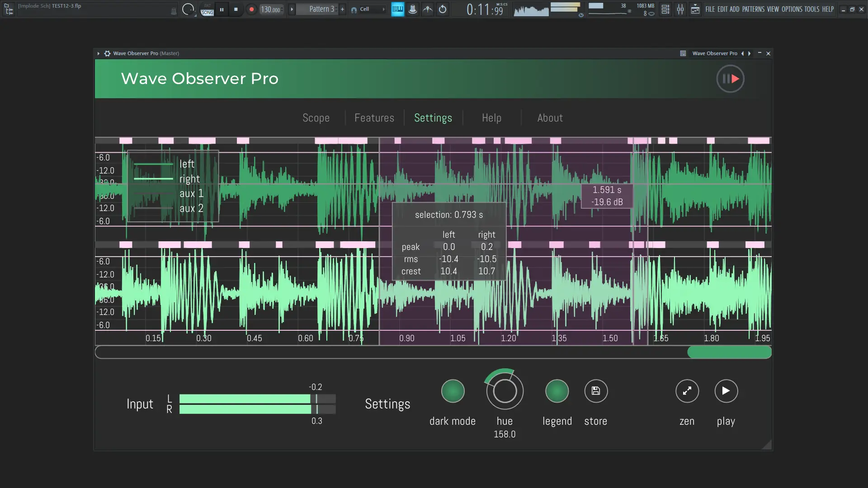The image size is (868, 488).
Task: Click the freeze/play button in plugin header
Action: 730,79
